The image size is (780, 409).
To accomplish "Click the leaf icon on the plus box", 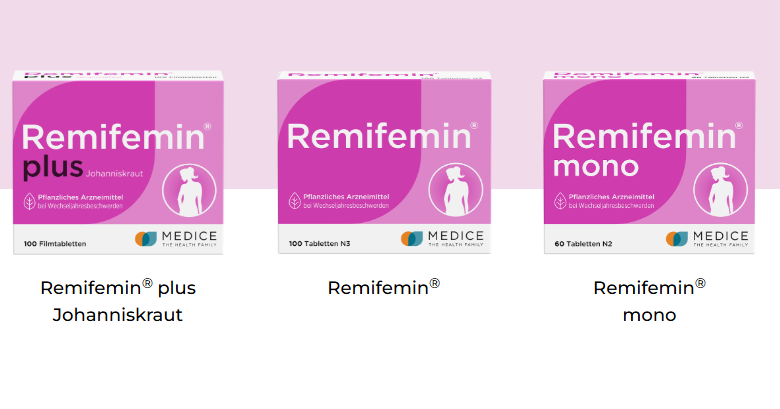I will pos(29,201).
